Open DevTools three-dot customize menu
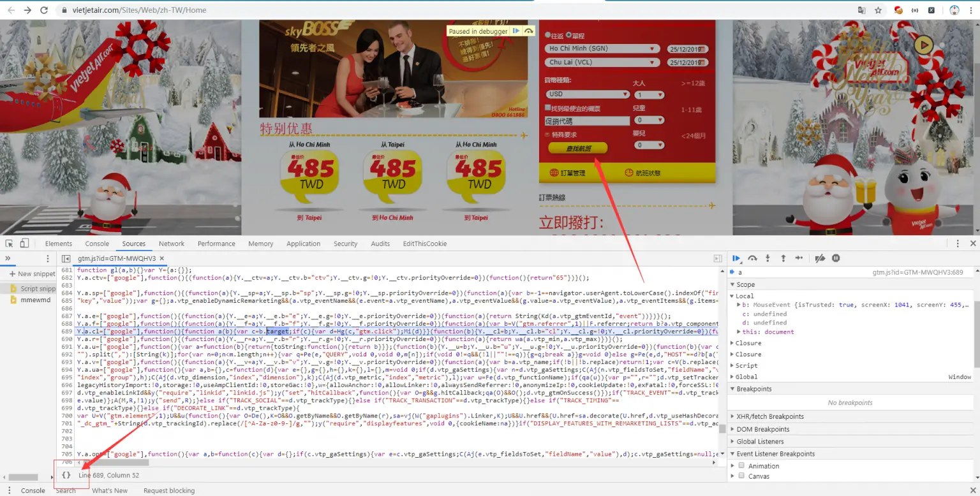The image size is (980, 496). [958, 244]
